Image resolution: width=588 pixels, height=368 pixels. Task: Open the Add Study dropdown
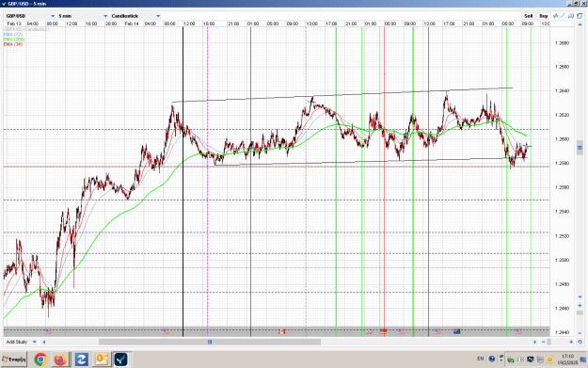[21, 342]
